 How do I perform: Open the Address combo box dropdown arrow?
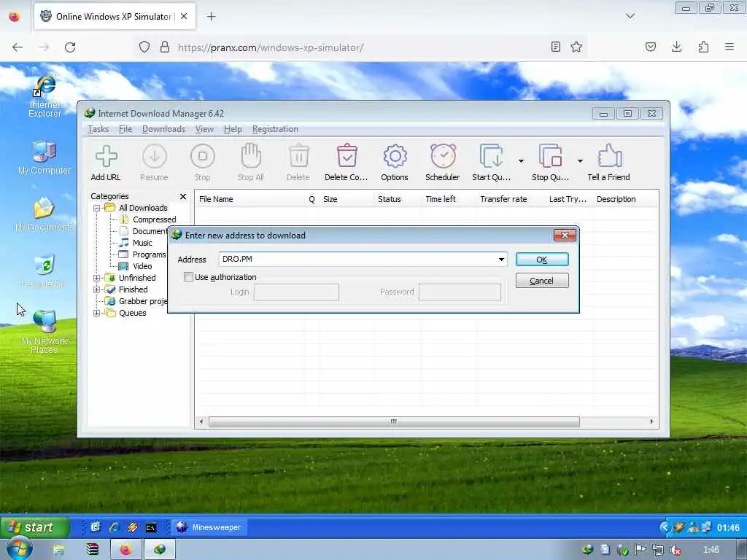click(x=501, y=260)
